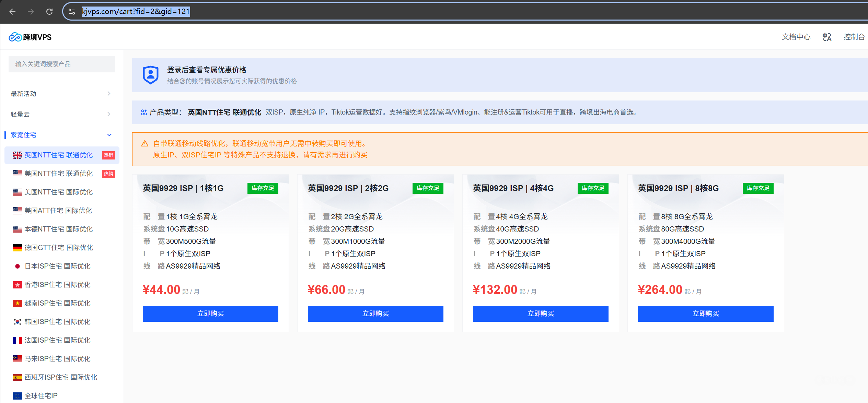This screenshot has height=403, width=868.
Task: Click the ¥132.00 price text
Action: [x=495, y=290]
